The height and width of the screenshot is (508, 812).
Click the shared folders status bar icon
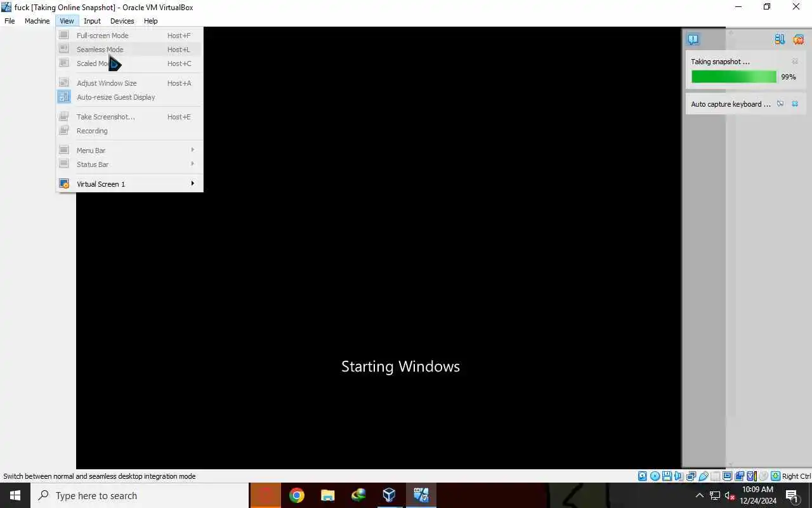716,476
